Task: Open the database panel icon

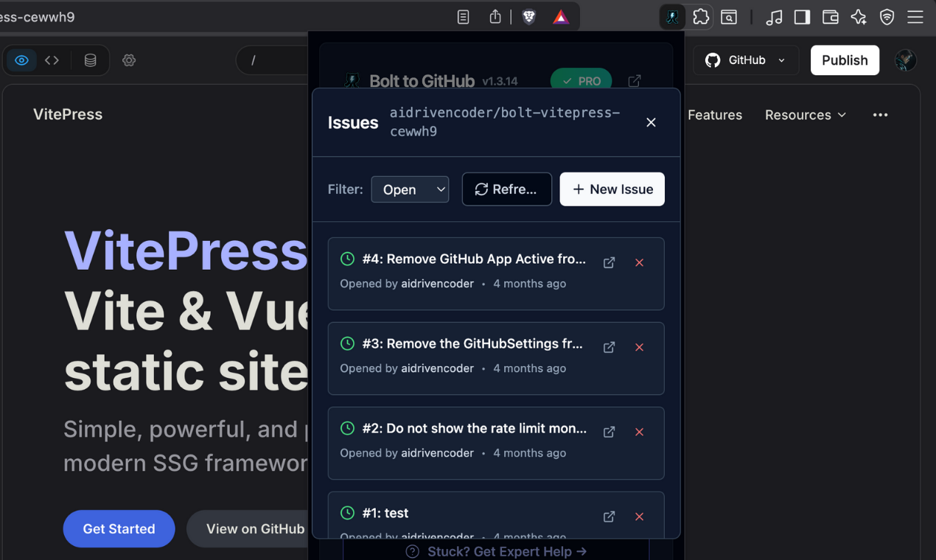Action: pos(90,60)
